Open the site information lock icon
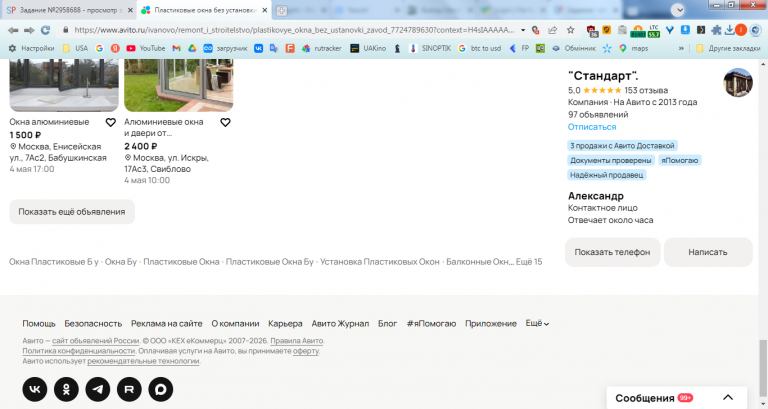This screenshot has height=409, width=768. (65, 30)
